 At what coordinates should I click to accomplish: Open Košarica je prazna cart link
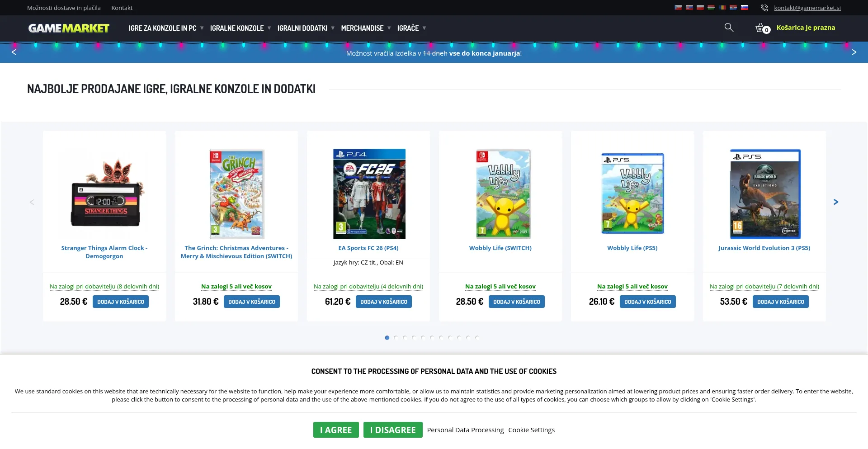tap(806, 28)
